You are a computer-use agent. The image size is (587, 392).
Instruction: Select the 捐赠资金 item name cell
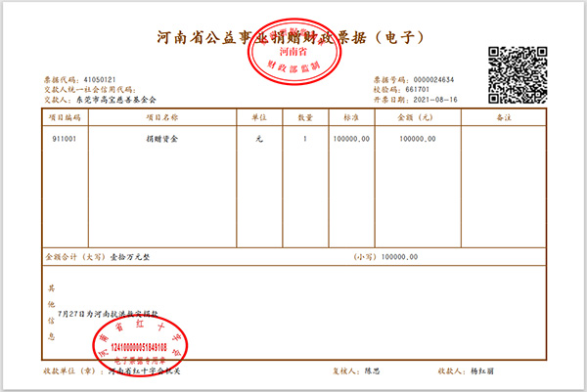click(x=162, y=139)
